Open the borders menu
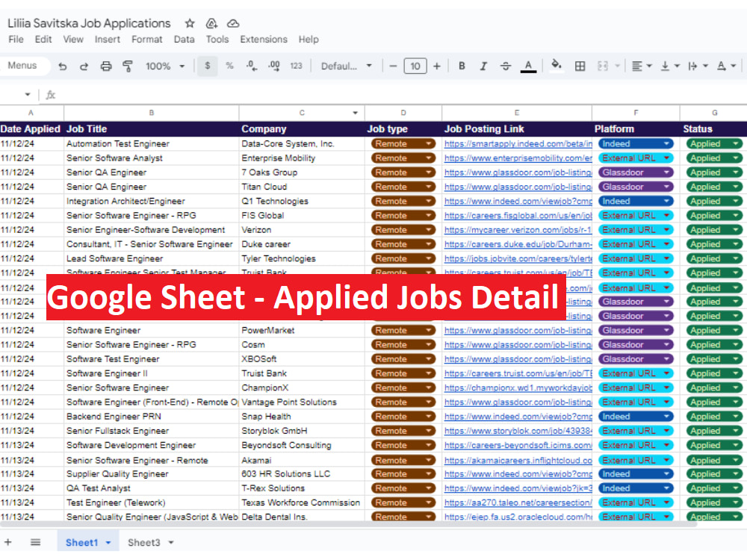 coord(580,66)
